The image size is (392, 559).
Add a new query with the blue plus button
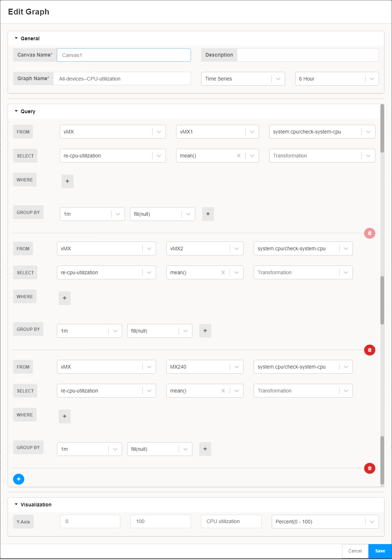18,479
